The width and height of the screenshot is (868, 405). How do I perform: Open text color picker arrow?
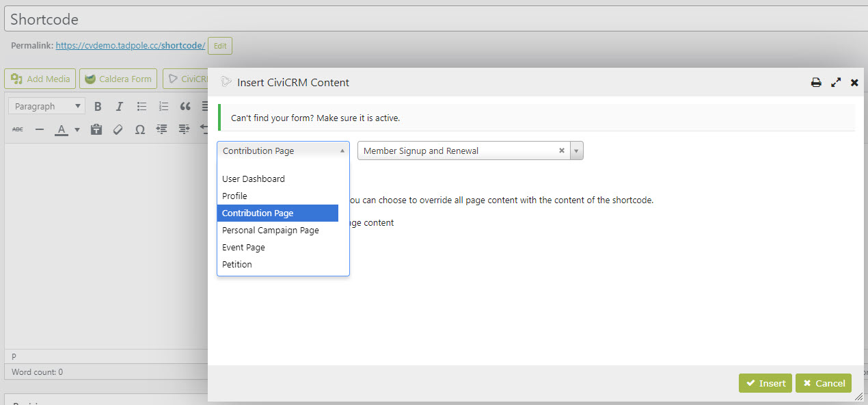(77, 129)
